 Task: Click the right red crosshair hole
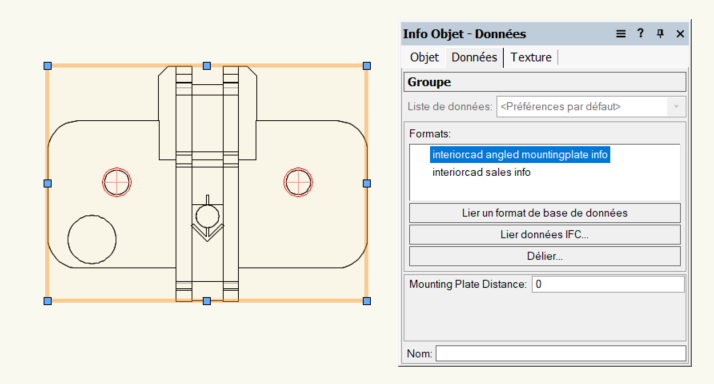tap(298, 182)
